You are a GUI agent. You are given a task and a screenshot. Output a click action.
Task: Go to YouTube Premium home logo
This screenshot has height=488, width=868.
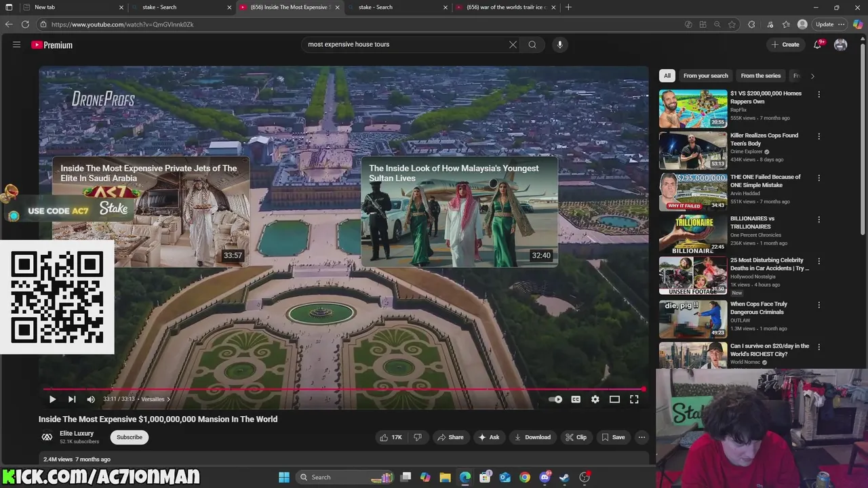52,45
